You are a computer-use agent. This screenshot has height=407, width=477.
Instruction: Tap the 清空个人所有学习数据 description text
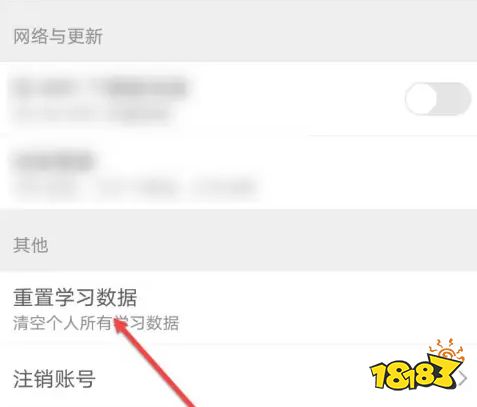pos(96,323)
